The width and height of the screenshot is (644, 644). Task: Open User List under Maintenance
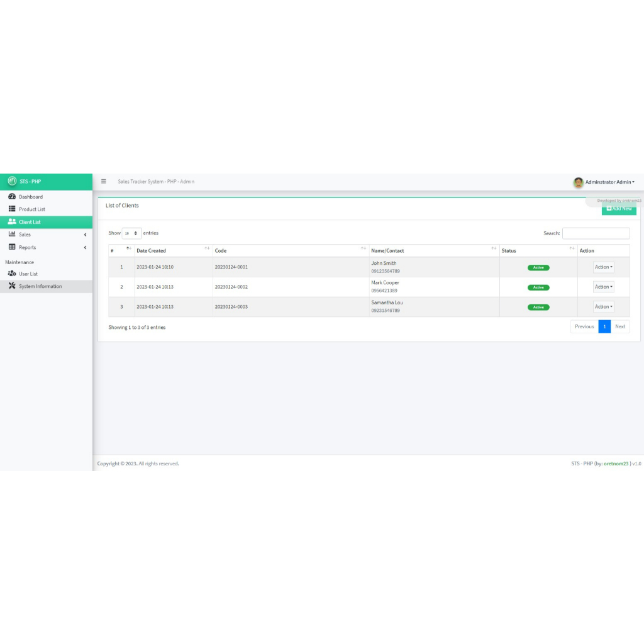[x=46, y=274]
